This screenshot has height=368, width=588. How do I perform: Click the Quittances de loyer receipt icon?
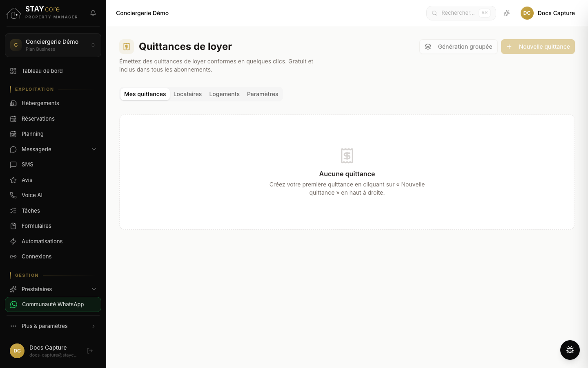[x=127, y=47]
